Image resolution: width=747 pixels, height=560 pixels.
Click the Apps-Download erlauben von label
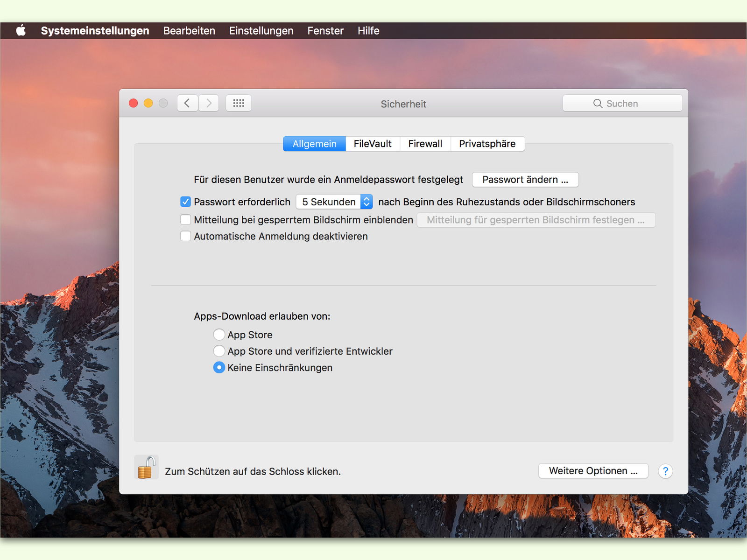[x=262, y=316]
